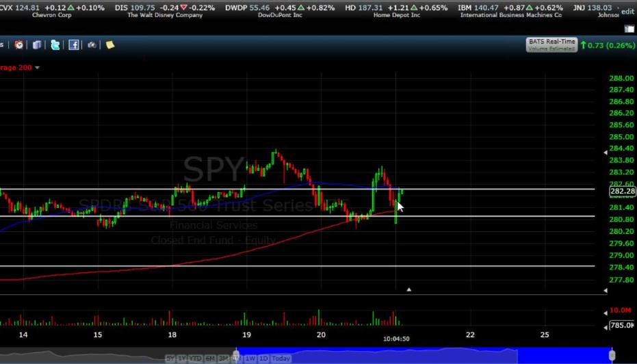Click the DWDP DowDuPont Inc ticker
The width and height of the screenshot is (637, 364).
(280, 11)
